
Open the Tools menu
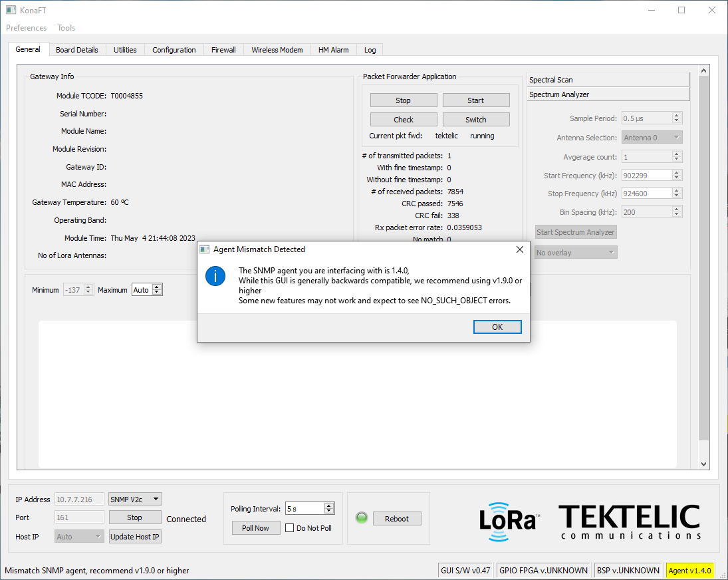coord(66,28)
